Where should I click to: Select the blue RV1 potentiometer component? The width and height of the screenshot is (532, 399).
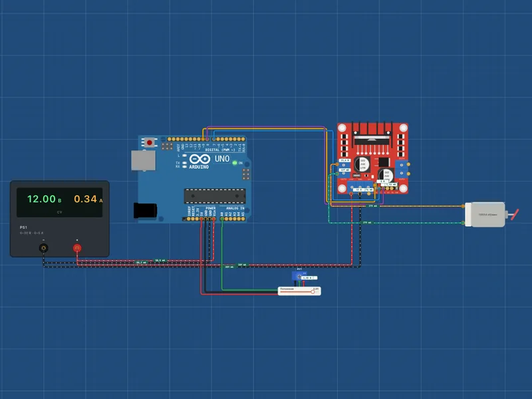[298, 275]
